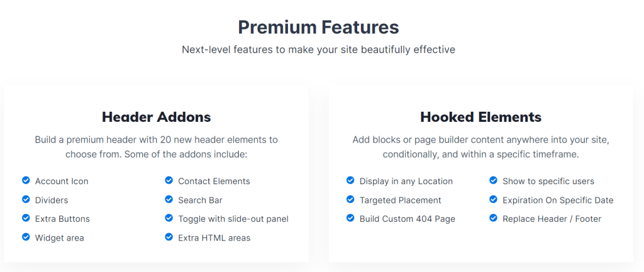Viewport: 644px width, 272px height.
Task: Click the checkmark icon next to Dividers
Action: [26, 199]
